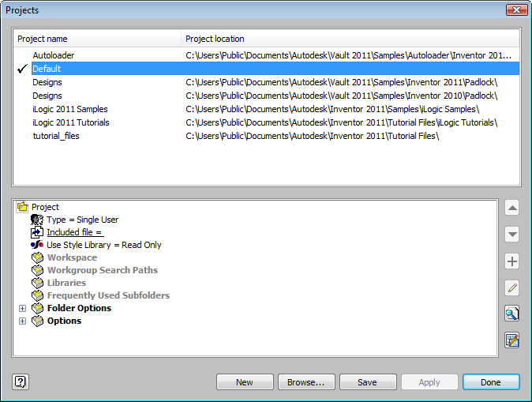Click the Save button
The height and width of the screenshot is (402, 532).
coord(368,382)
